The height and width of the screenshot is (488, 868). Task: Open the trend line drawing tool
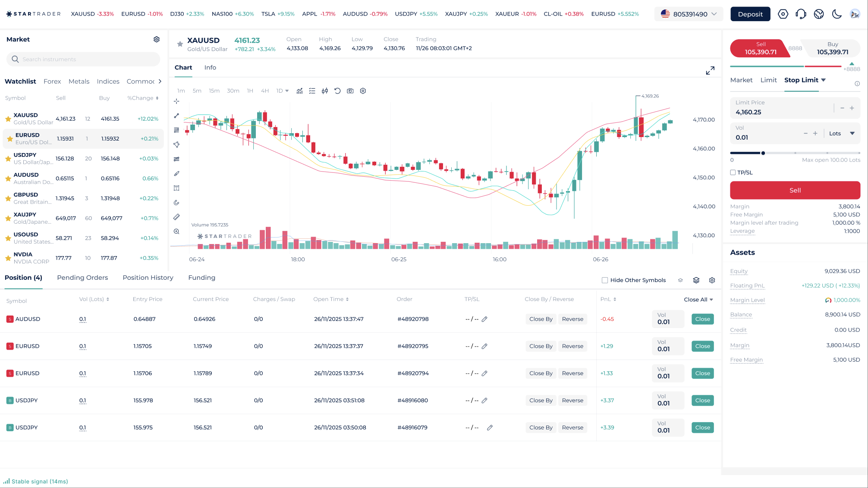click(176, 116)
